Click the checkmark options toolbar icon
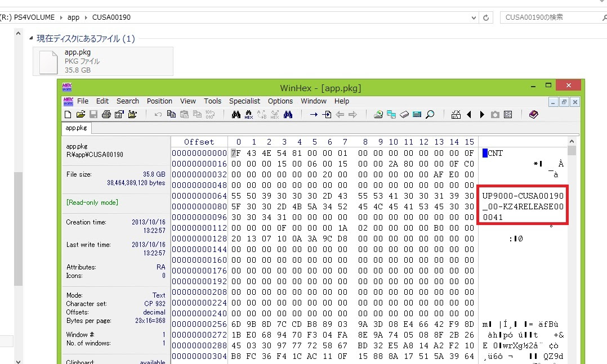Screen dimensions: 607x364 (456, 115)
